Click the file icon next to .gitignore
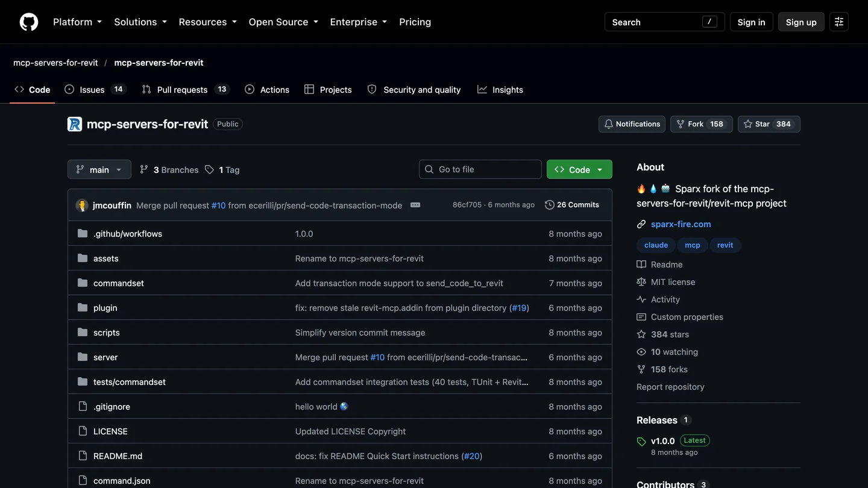 [x=83, y=407]
